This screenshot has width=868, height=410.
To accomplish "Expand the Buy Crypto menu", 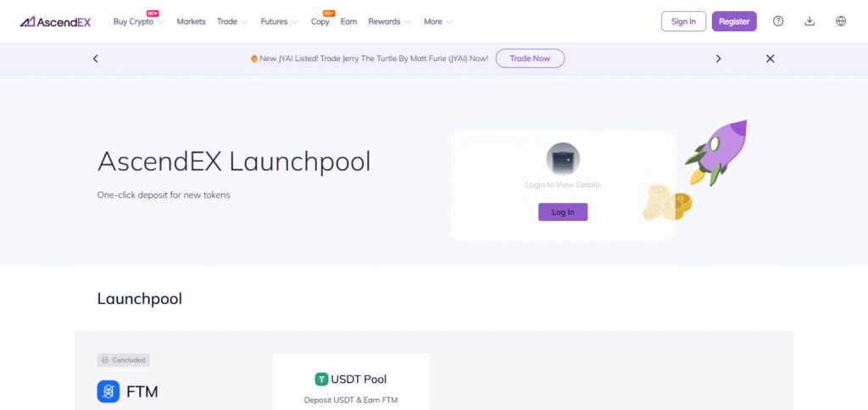I will [138, 21].
